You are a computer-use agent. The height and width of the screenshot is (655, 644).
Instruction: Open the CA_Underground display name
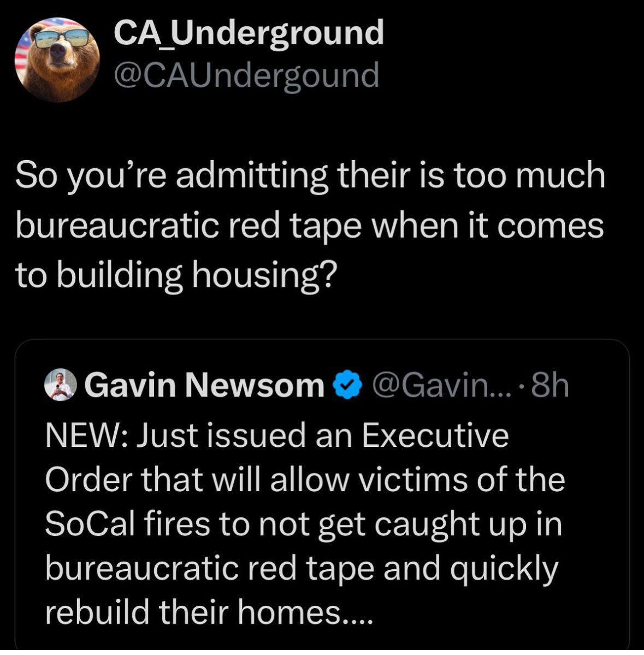249,33
